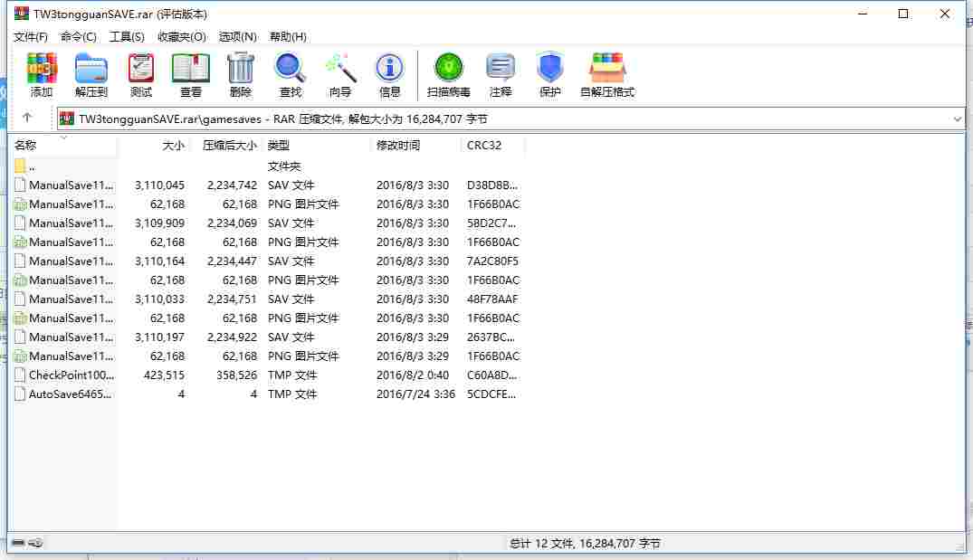
Task: Sort by CRC32 column header
Action: (x=493, y=145)
